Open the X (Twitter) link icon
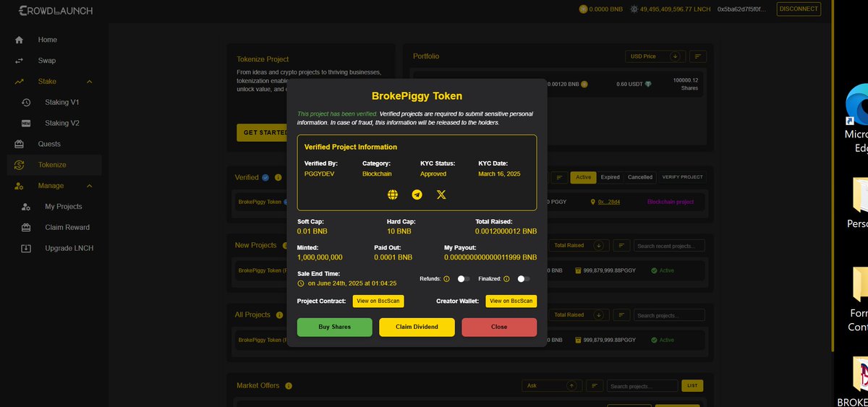Screen dimensions: 868x407 [x=441, y=194]
